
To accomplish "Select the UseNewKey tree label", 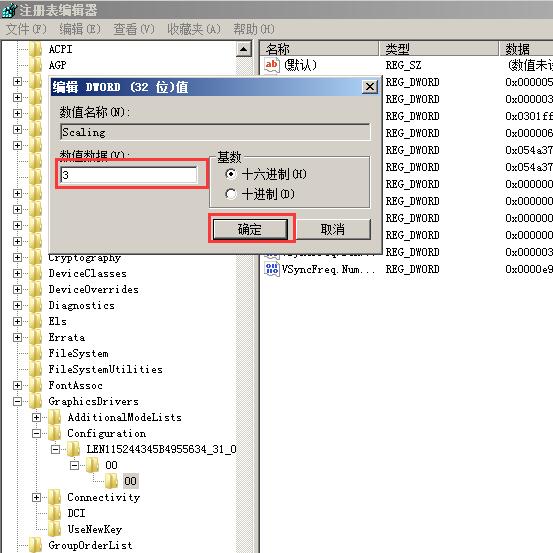I will coord(95,529).
